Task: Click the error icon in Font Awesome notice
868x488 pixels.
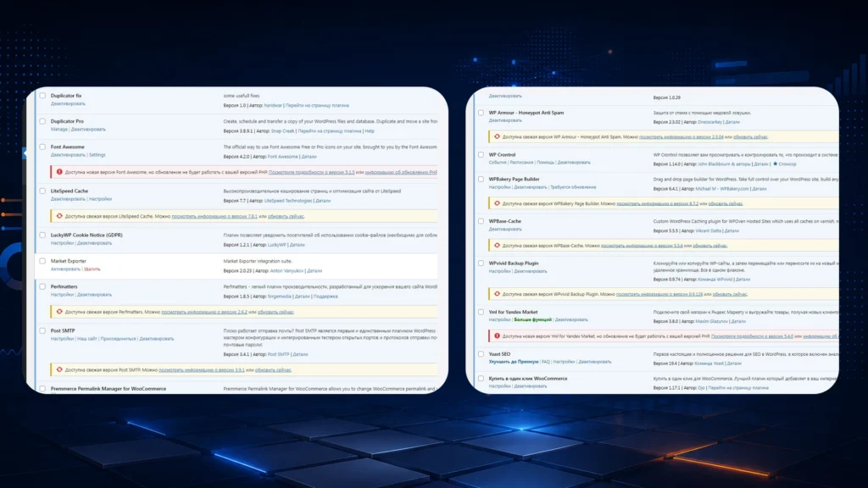Action: point(59,172)
